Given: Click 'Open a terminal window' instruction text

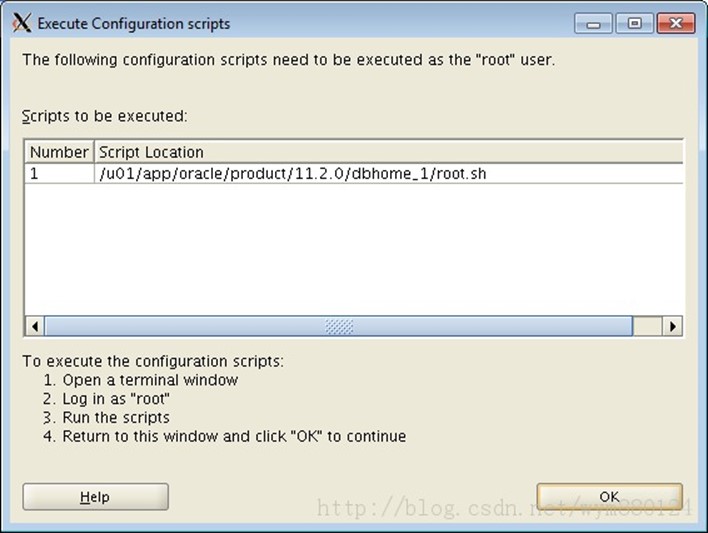Looking at the screenshot, I should 150,380.
